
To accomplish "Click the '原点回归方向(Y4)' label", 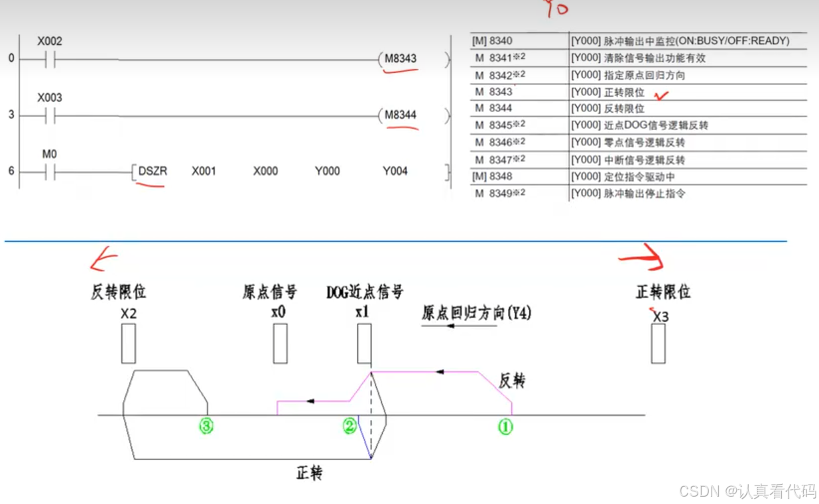I will pos(476,313).
